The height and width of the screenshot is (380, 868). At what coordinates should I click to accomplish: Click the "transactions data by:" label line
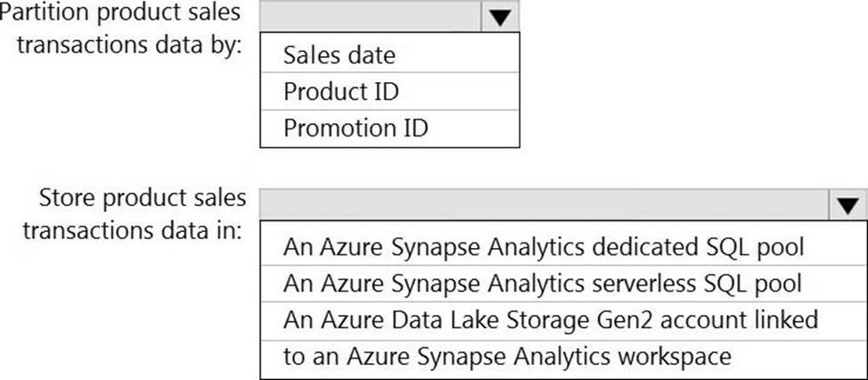[x=130, y=45]
